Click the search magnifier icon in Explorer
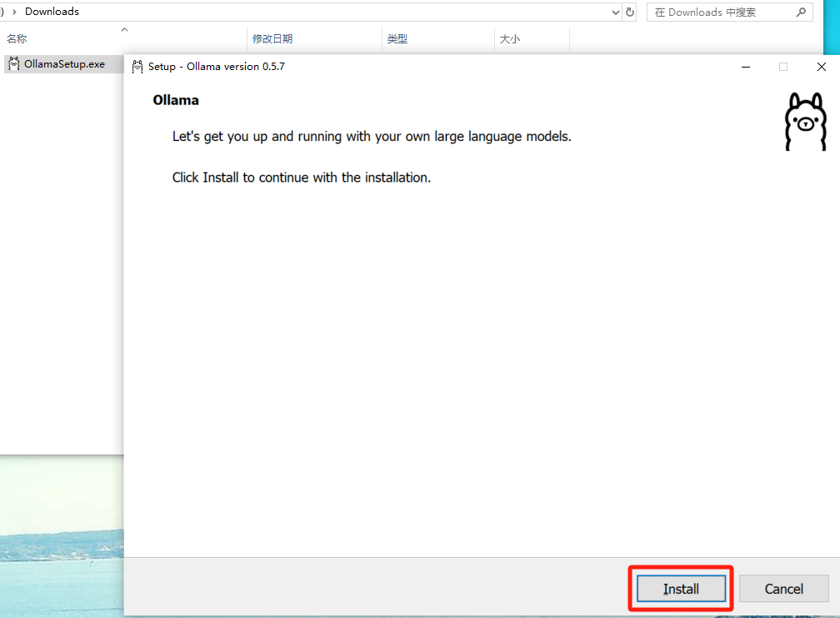840x618 pixels. [801, 12]
